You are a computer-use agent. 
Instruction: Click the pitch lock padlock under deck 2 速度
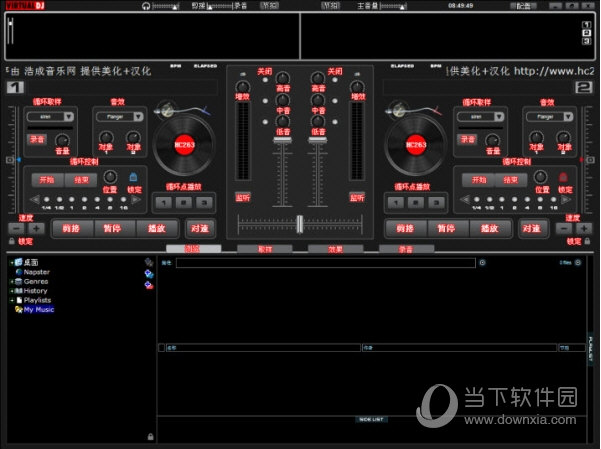(x=587, y=241)
